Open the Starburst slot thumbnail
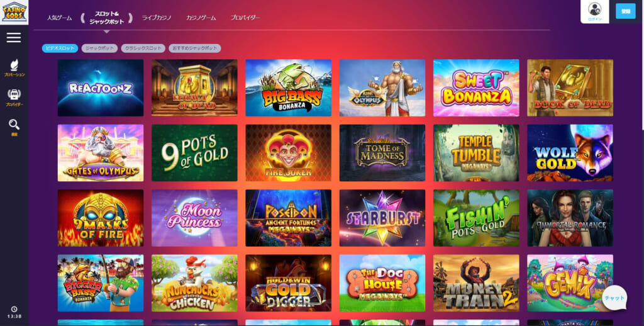 (x=382, y=218)
